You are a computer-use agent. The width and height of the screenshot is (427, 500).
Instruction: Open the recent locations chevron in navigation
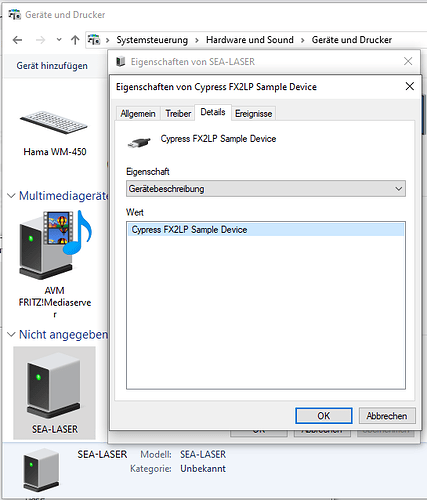coord(59,40)
